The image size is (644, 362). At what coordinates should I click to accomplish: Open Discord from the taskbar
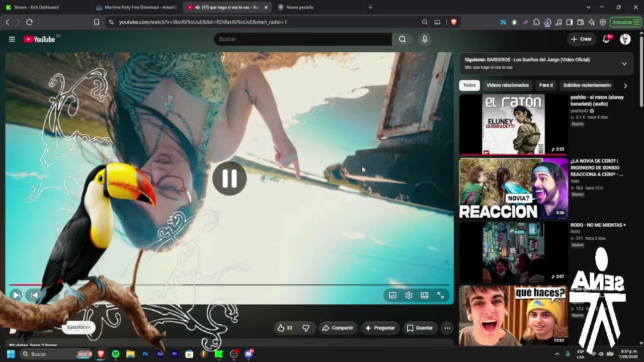pos(249,354)
